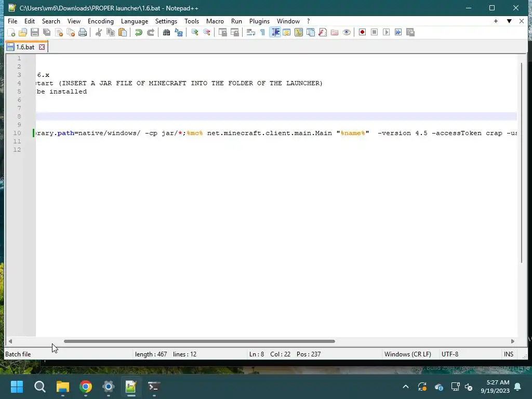Open the Document List panel
Viewport: 532px width, 399px height.
pyautogui.click(x=311, y=32)
